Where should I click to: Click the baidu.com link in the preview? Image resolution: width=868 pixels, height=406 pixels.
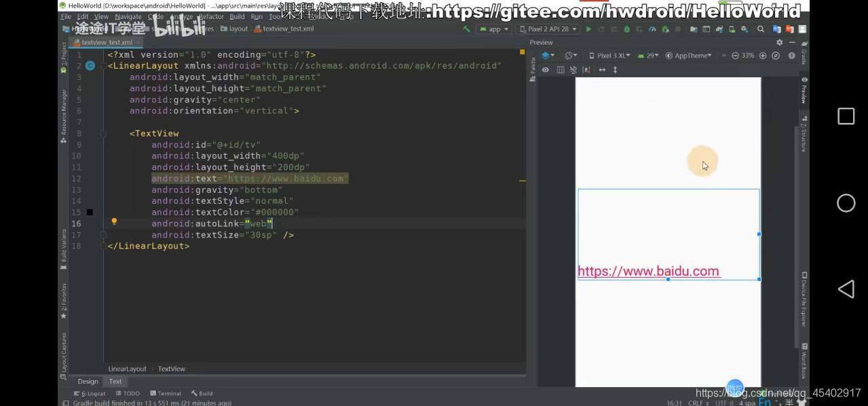(648, 272)
